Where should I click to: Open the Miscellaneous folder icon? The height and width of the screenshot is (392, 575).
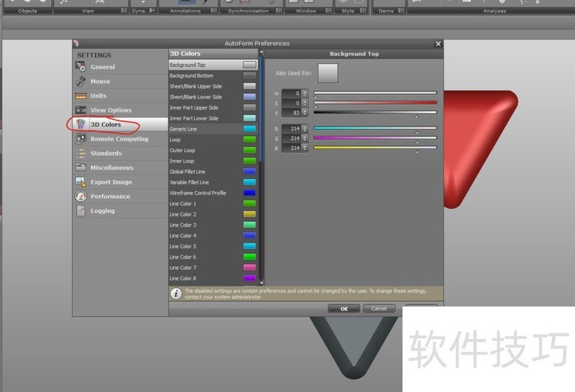point(80,167)
